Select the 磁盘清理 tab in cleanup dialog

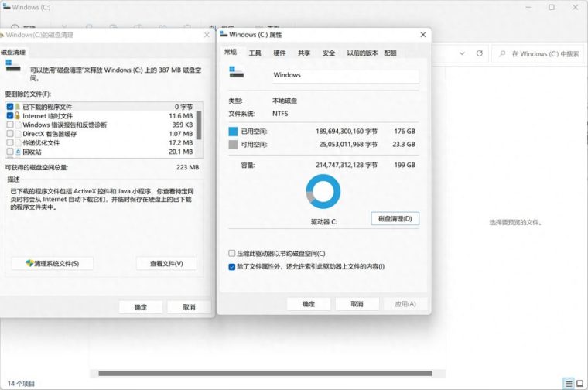point(13,52)
